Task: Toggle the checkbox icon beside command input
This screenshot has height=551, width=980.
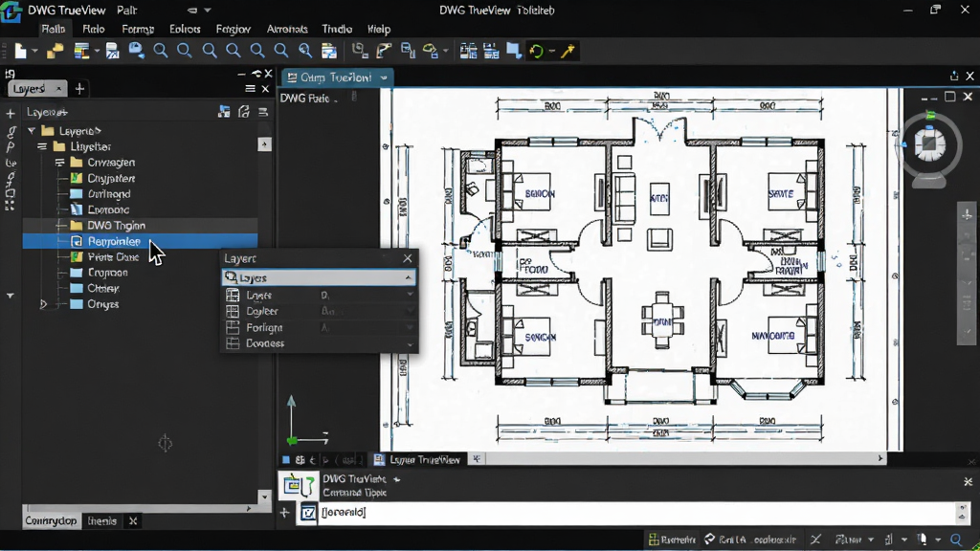Action: 308,513
